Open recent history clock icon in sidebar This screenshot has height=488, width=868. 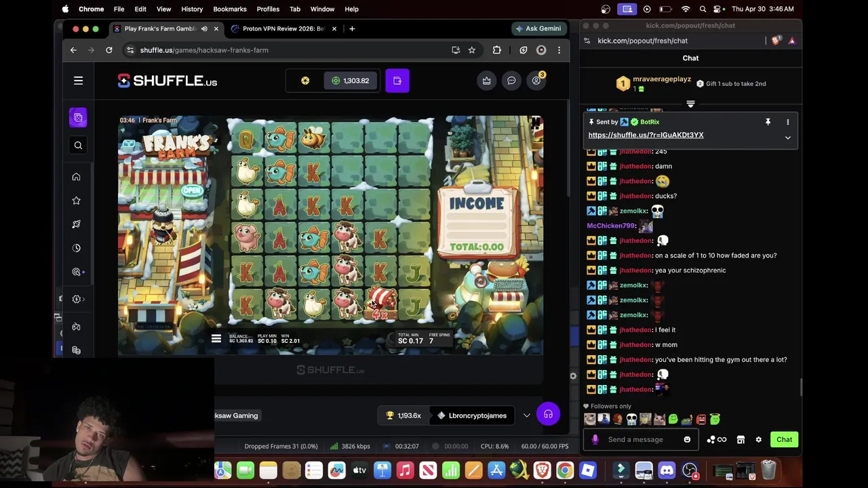(76, 248)
